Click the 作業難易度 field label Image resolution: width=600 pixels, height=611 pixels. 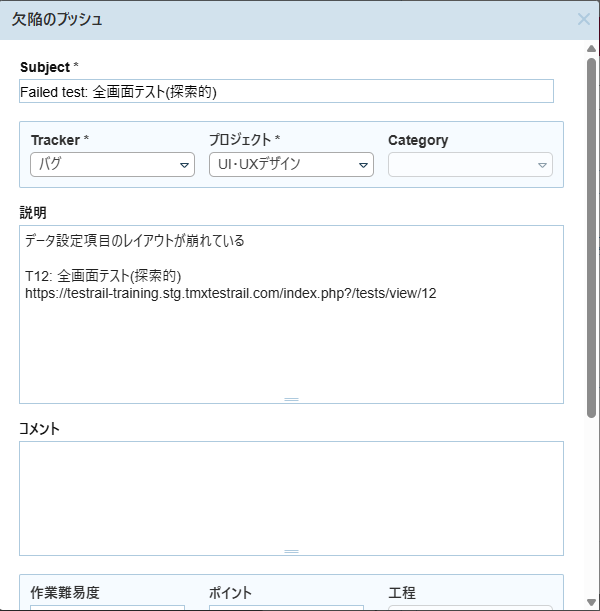click(65, 593)
